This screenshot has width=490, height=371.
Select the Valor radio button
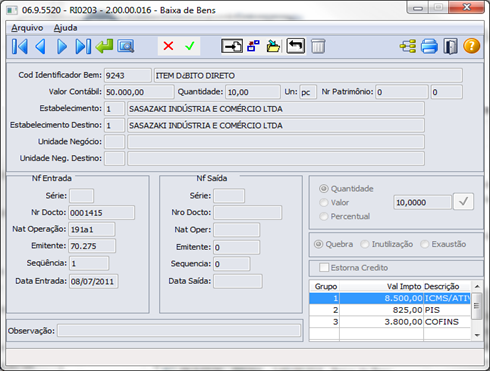(324, 202)
